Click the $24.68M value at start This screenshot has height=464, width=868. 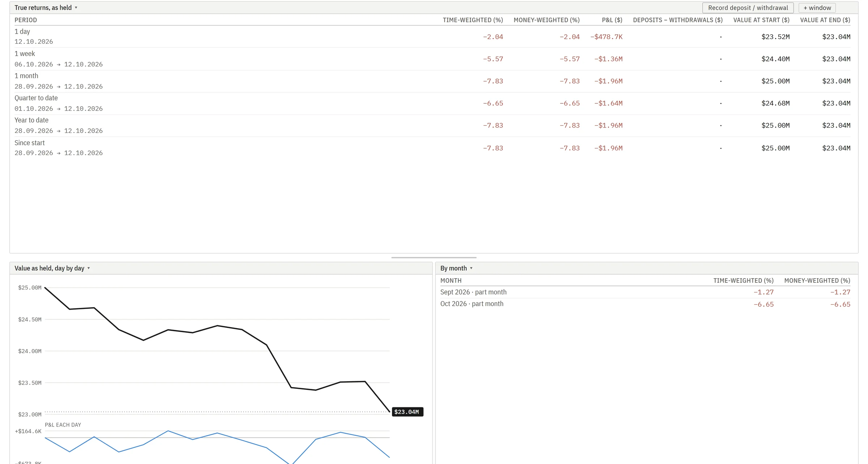775,103
